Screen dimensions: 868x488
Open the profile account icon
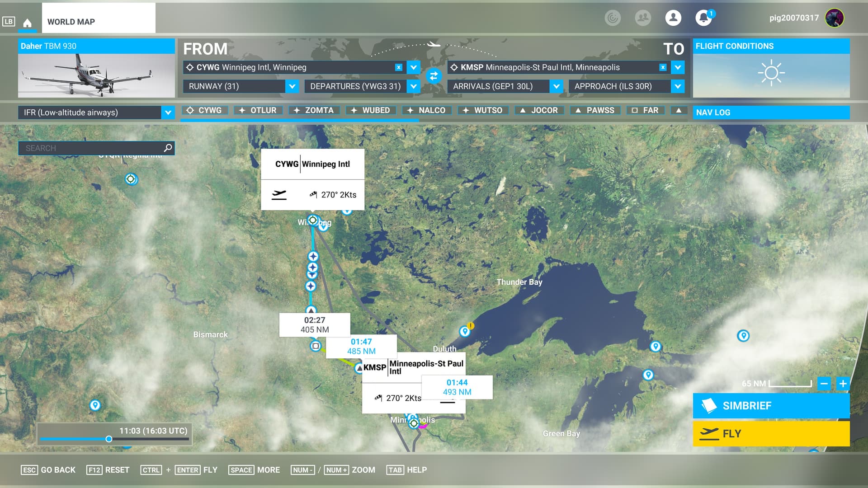(x=673, y=18)
